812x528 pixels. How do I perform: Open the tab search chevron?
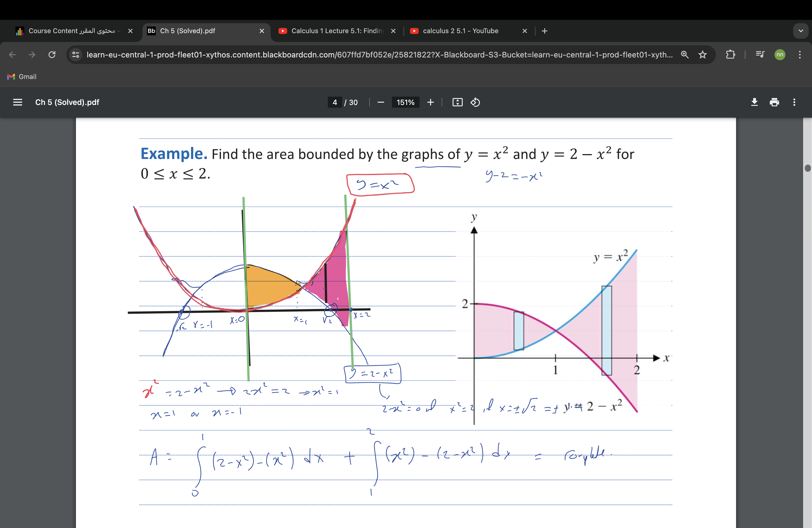(801, 31)
